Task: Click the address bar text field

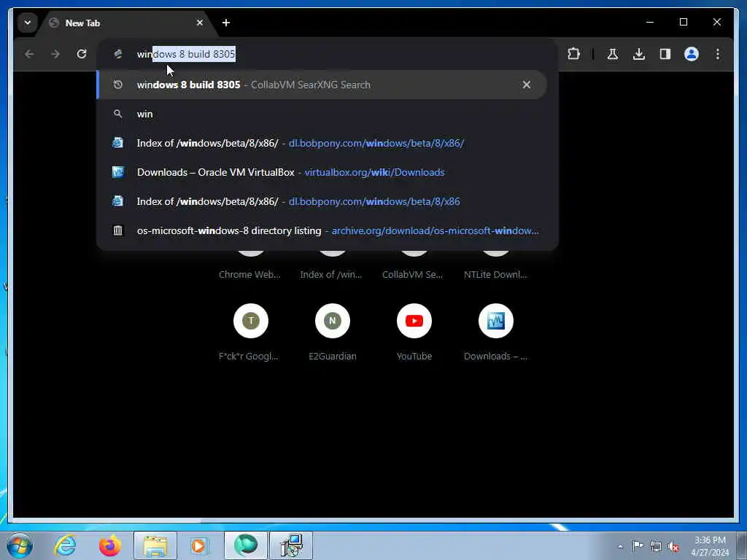Action: tap(328, 54)
